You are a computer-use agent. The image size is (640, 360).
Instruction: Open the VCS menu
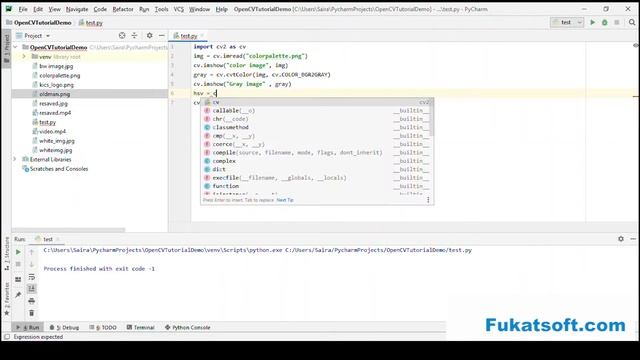pos(179,9)
